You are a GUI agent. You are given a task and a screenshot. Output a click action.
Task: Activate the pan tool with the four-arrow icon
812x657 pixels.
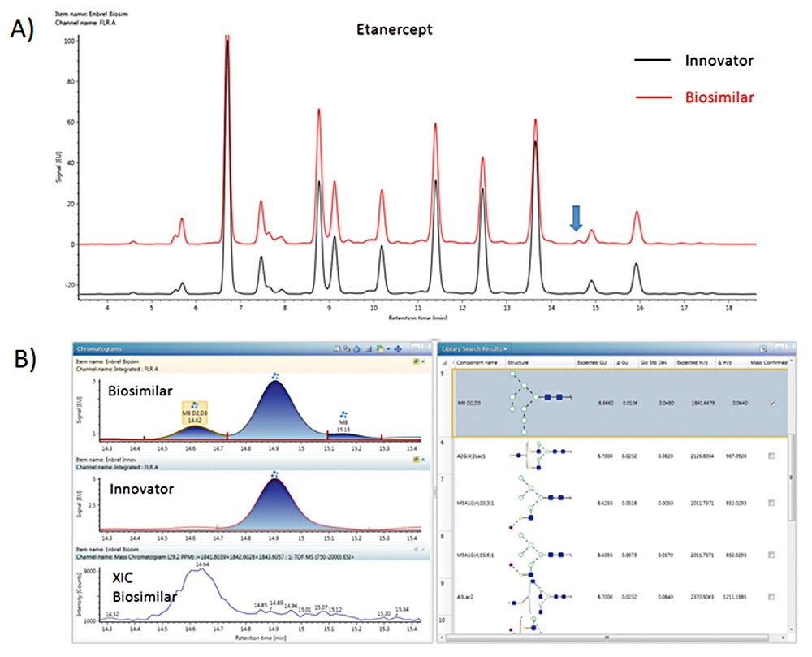pos(397,348)
